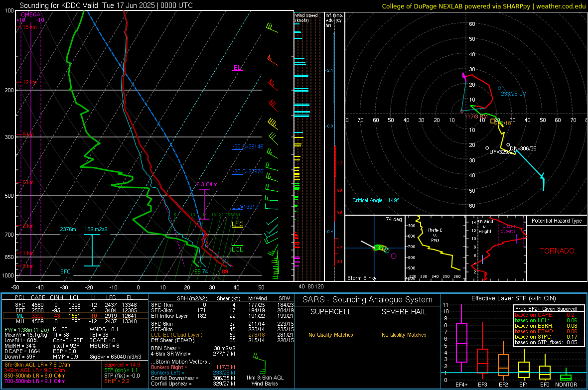This screenshot has width=588, height=390.
Task: Click the SARS - Sounding Analogue System title
Action: (368, 299)
